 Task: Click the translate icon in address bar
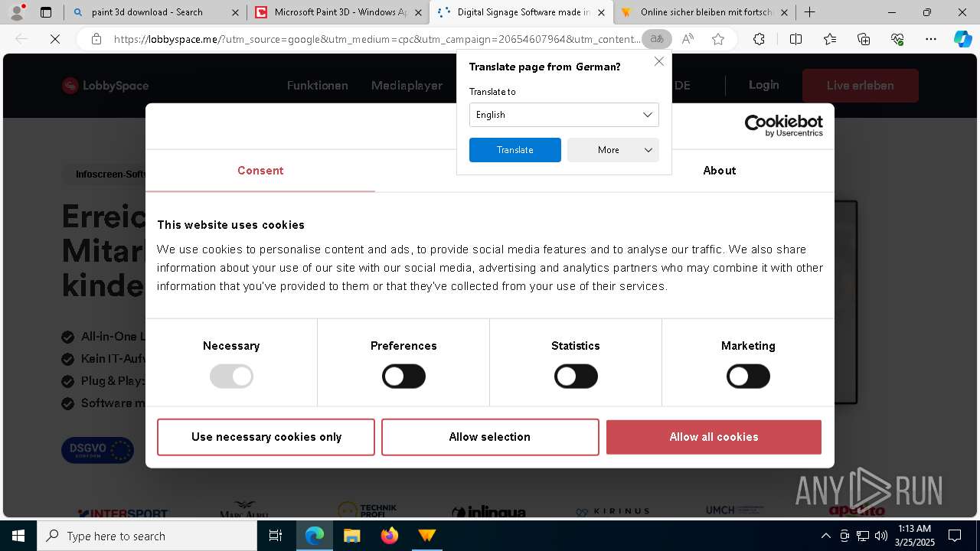[x=656, y=39]
